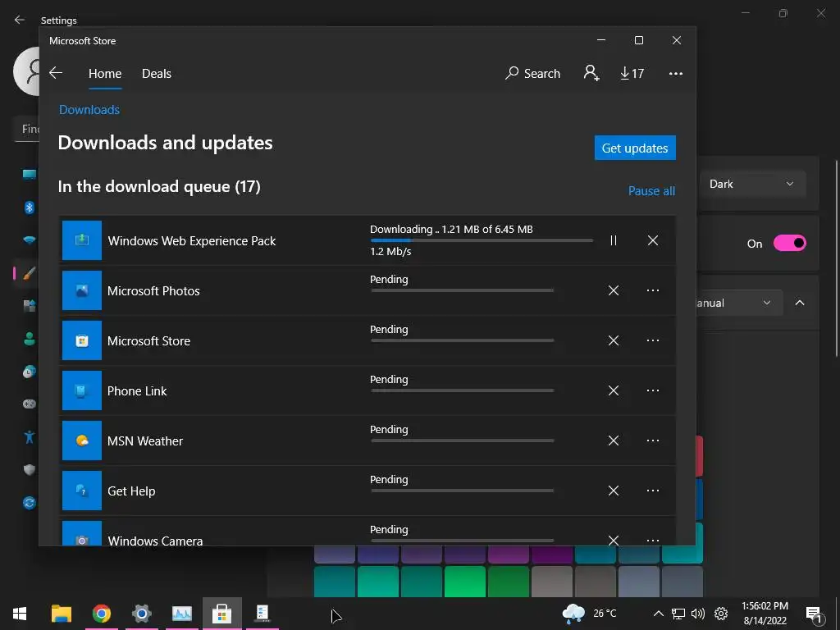The height and width of the screenshot is (630, 840).
Task: Go back using Microsoft Store back arrow
Action: coord(56,73)
